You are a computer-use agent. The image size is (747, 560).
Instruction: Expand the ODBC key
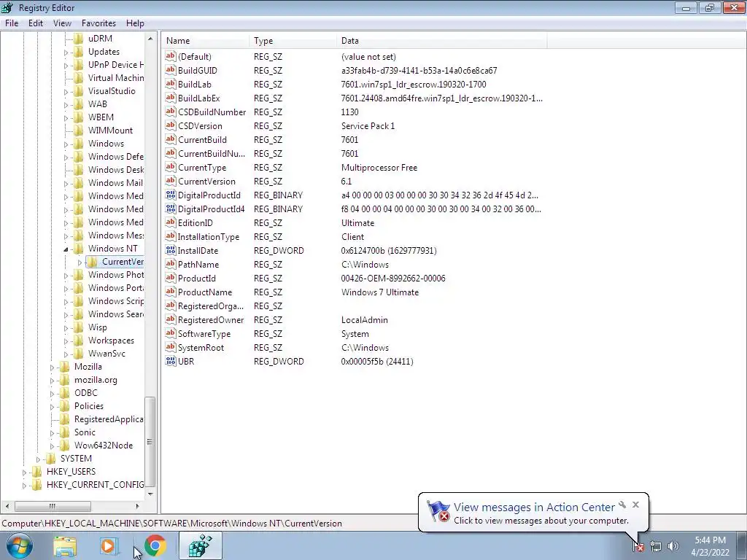tap(52, 393)
